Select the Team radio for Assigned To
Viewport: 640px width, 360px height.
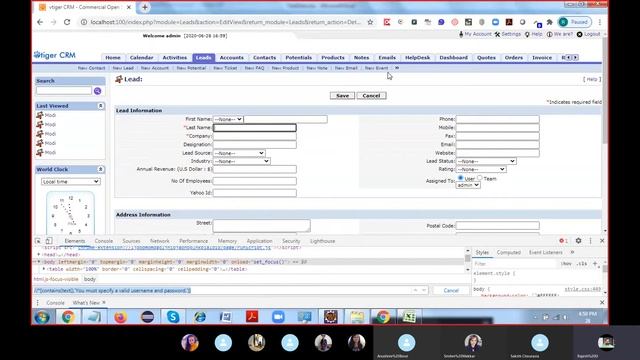coord(480,178)
